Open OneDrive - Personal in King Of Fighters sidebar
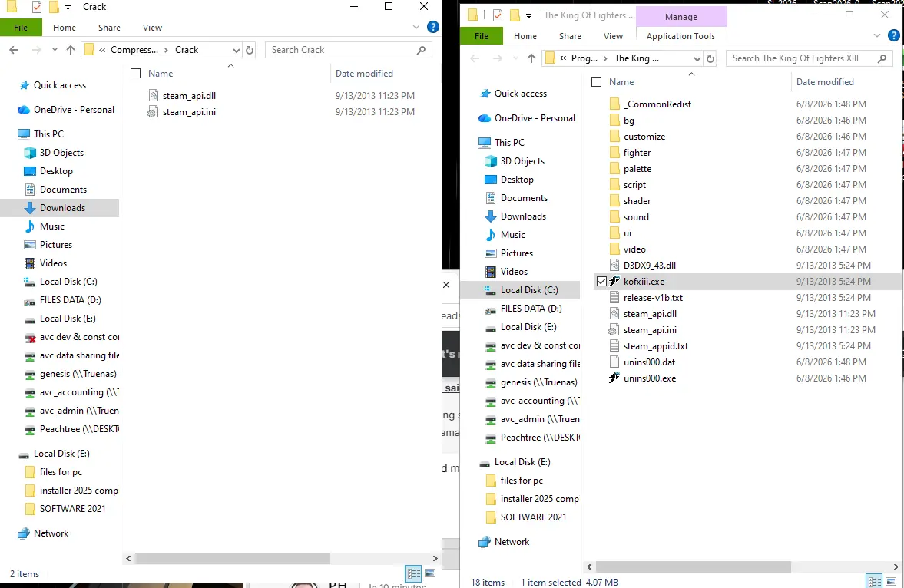 click(x=535, y=118)
